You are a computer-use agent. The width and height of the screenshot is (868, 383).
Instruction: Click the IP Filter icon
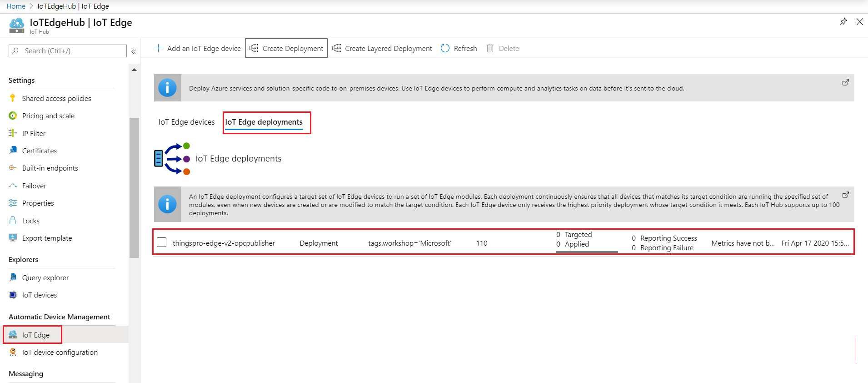13,133
